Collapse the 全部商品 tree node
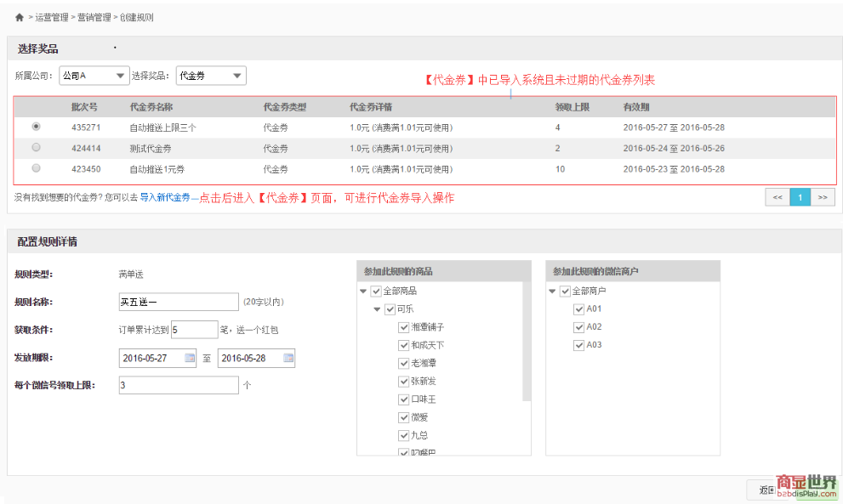The width and height of the screenshot is (843, 504). [x=364, y=292]
